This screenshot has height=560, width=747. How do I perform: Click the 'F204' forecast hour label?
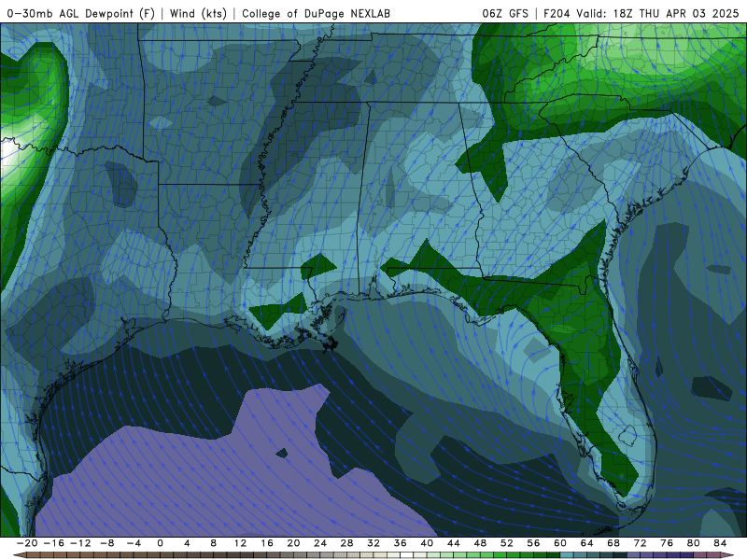coord(557,13)
